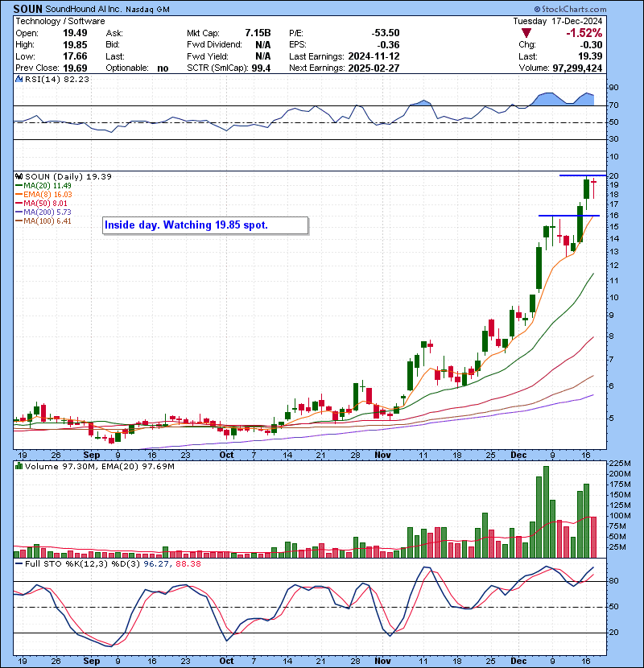The image size is (644, 668).
Task: Click the High value 19.85 in the header
Action: click(x=75, y=45)
